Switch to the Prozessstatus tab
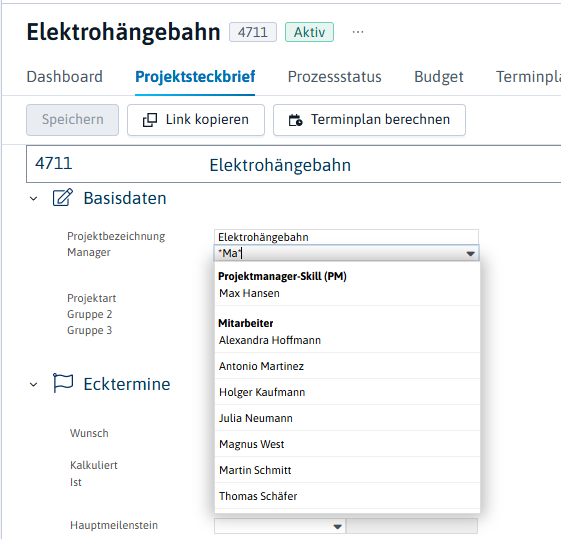Screen dimensions: 561x539 (x=335, y=77)
